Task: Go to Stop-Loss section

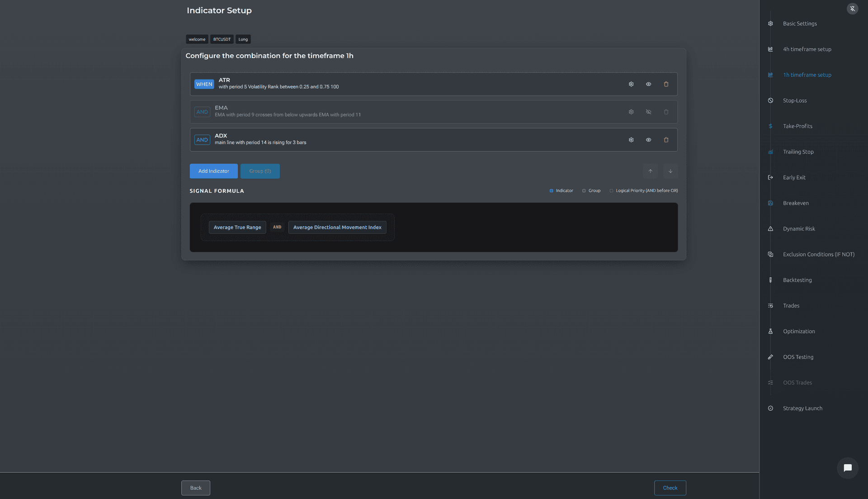Action: [x=795, y=100]
